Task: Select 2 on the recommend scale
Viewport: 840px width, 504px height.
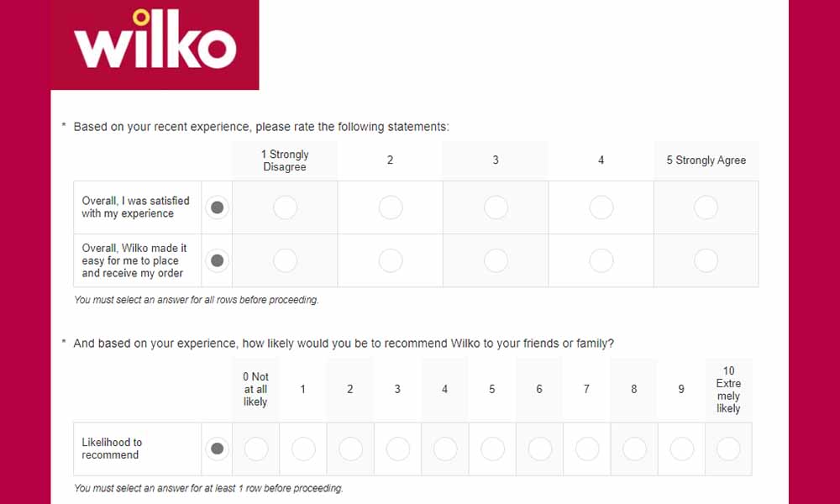Action: click(x=350, y=449)
